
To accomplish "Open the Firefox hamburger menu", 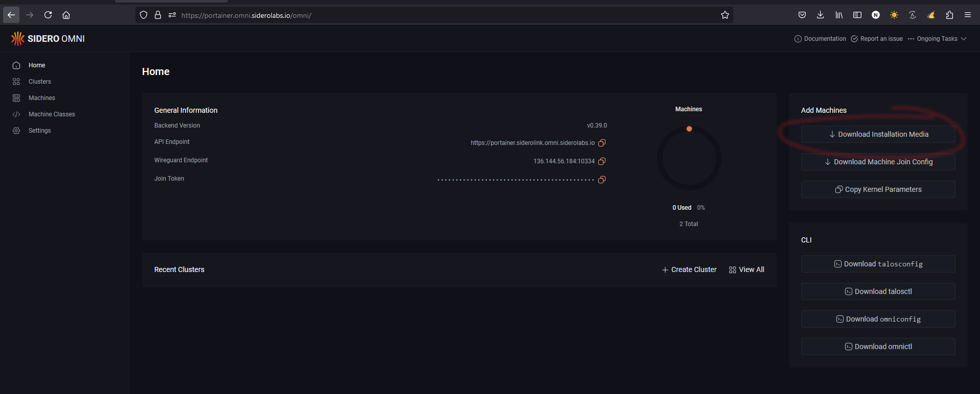I will (x=968, y=15).
